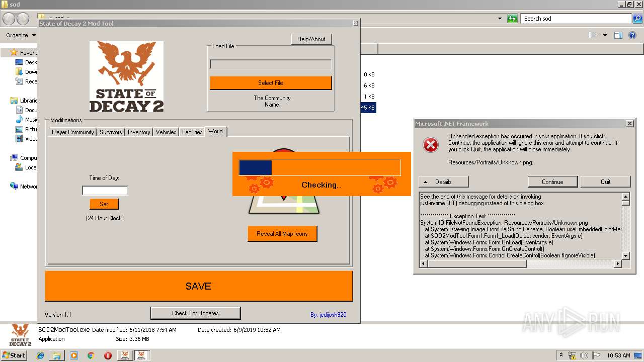
Task: Click Explorer back navigation arrow
Action: (x=9, y=19)
